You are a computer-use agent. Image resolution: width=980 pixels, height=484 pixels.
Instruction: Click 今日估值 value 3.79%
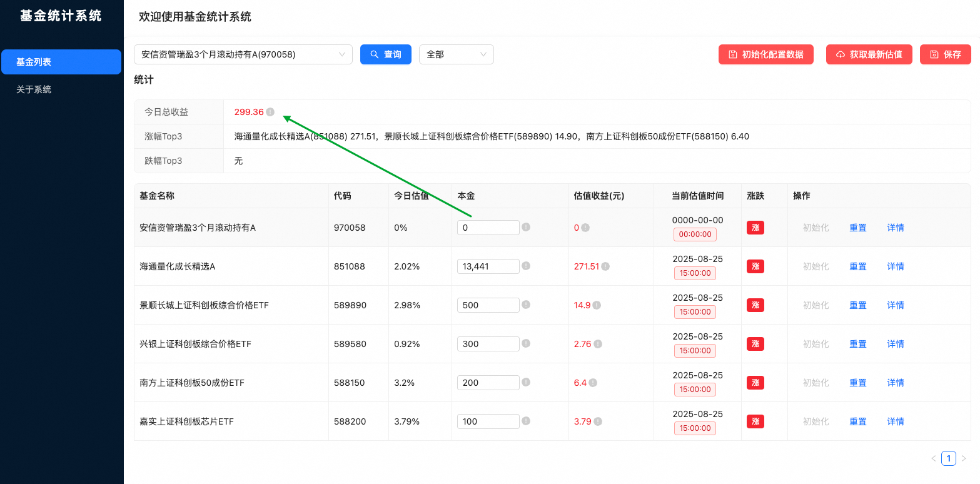click(407, 421)
